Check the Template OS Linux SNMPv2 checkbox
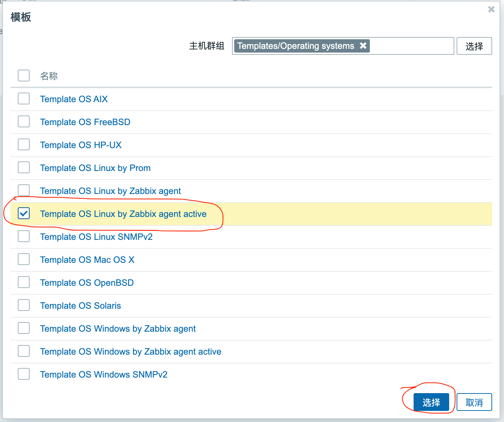The width and height of the screenshot is (504, 422). pos(24,236)
